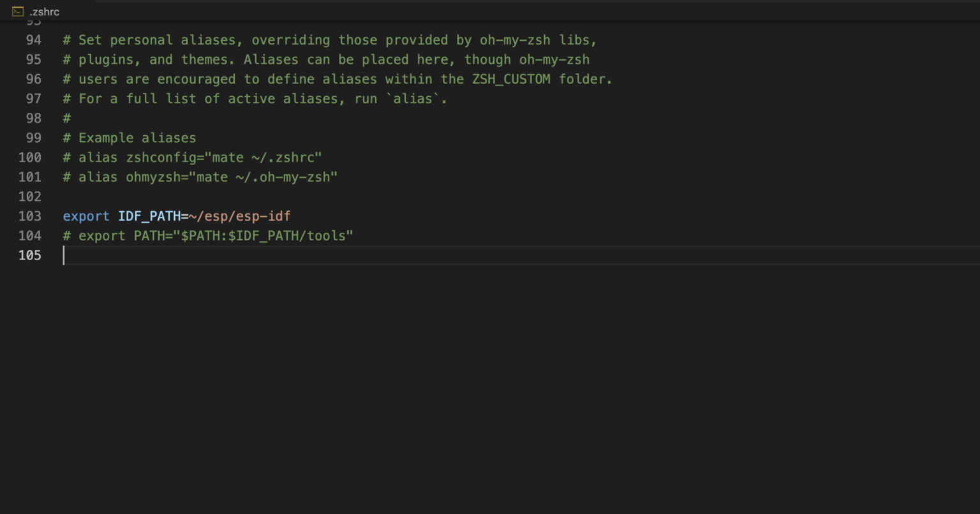Image resolution: width=980 pixels, height=514 pixels.
Task: Click line number 96 in the gutter
Action: click(33, 79)
